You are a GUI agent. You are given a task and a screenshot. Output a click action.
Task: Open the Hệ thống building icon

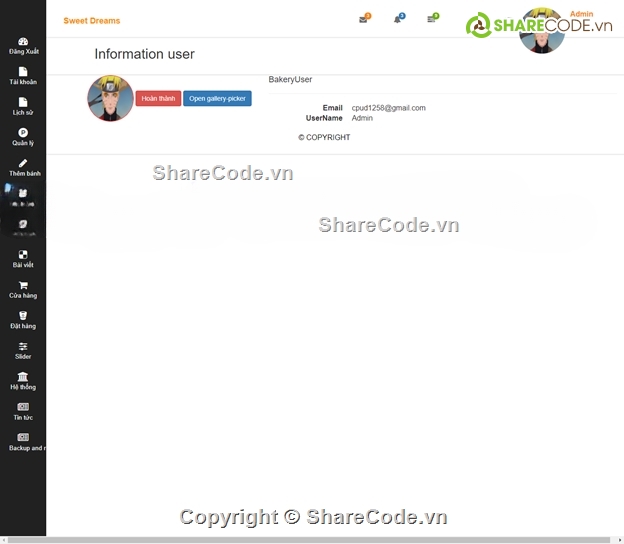coord(23,376)
